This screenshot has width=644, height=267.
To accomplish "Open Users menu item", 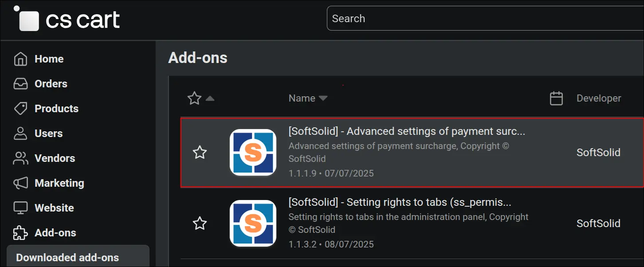I will tap(48, 133).
